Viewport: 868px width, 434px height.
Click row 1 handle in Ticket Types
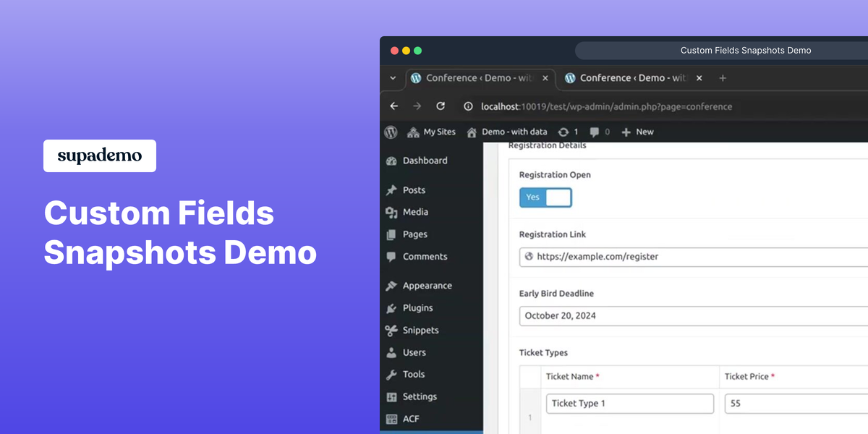pos(530,411)
